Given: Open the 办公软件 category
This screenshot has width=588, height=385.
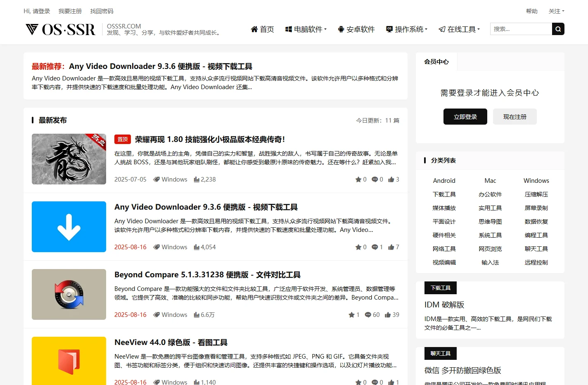Looking at the screenshot, I should 490,194.
